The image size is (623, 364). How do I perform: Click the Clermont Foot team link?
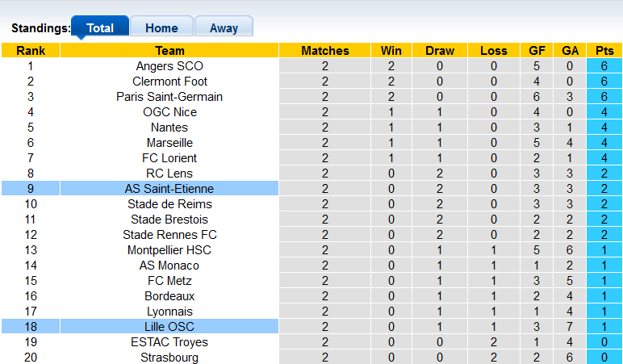(x=169, y=82)
